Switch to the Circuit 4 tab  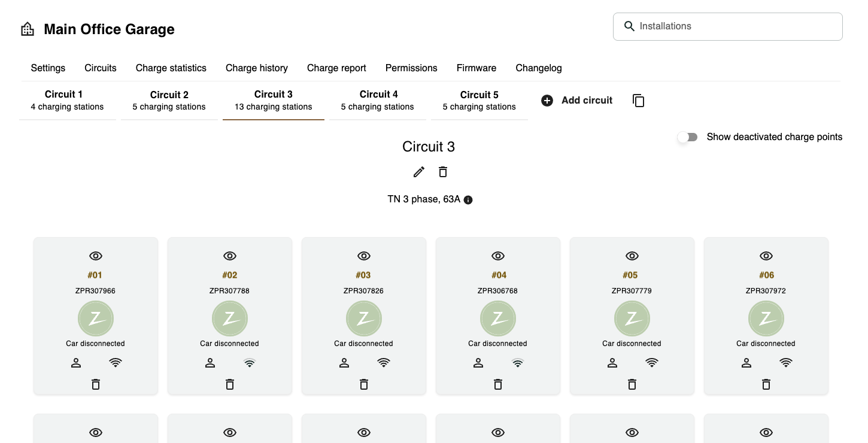click(378, 101)
